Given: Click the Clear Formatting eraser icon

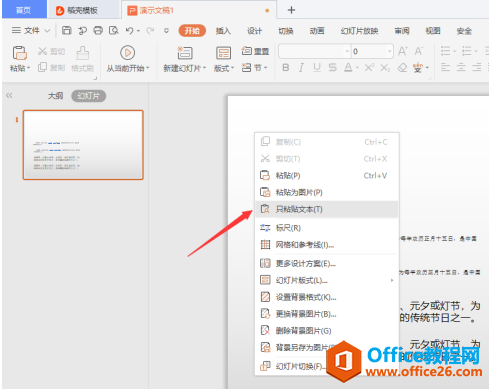Looking at the screenshot, I should click(402, 68).
